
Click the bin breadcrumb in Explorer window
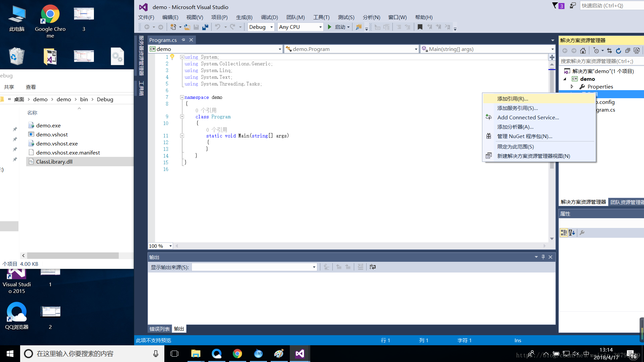(84, 100)
